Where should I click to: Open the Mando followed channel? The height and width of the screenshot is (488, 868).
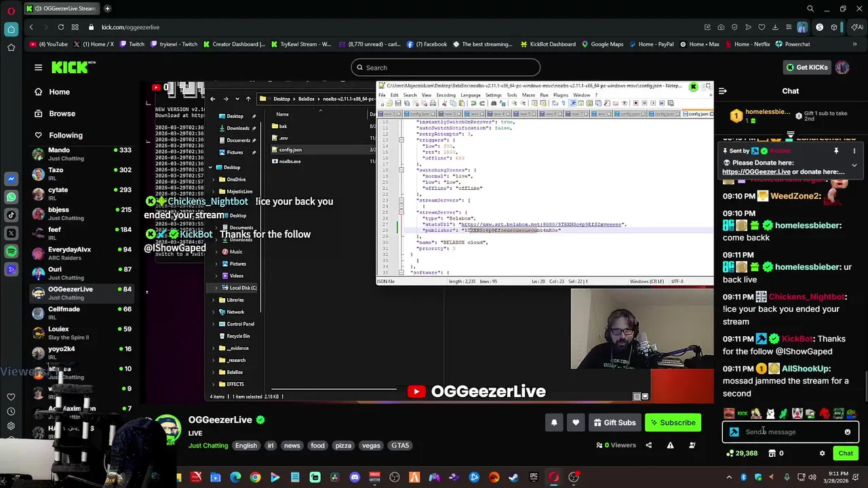tap(81, 154)
